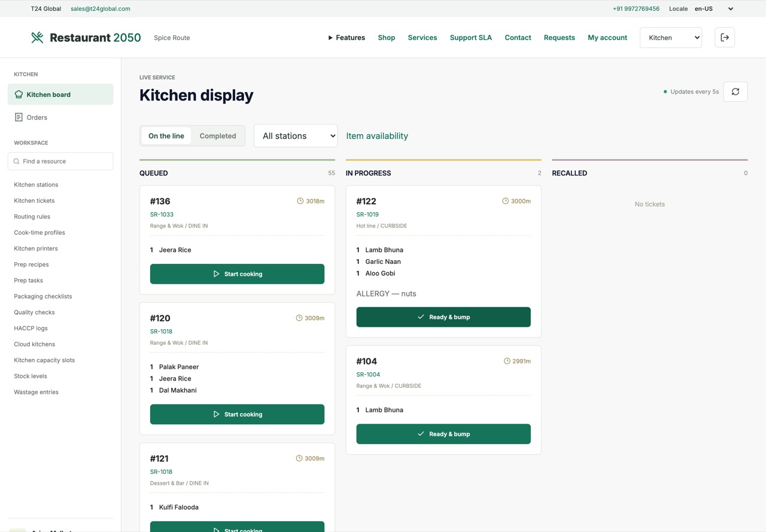Click the sign-out icon button
Screen dimensions: 766x532
click(725, 38)
